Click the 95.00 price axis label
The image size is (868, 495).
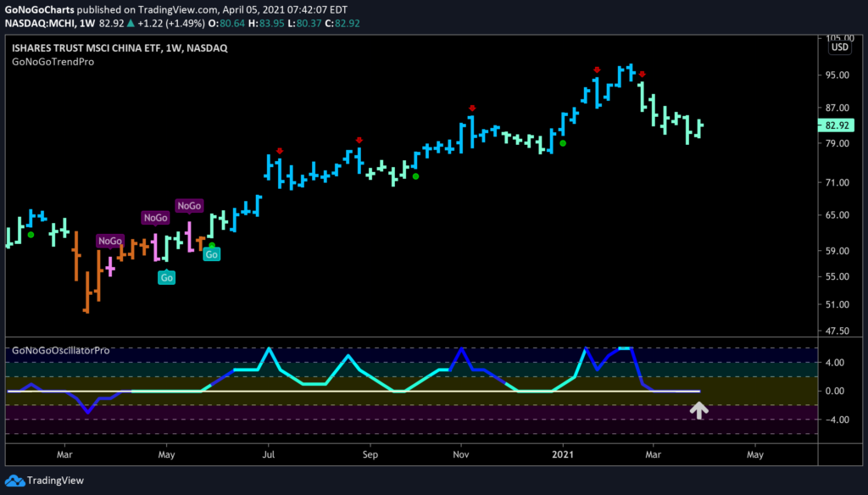click(837, 75)
